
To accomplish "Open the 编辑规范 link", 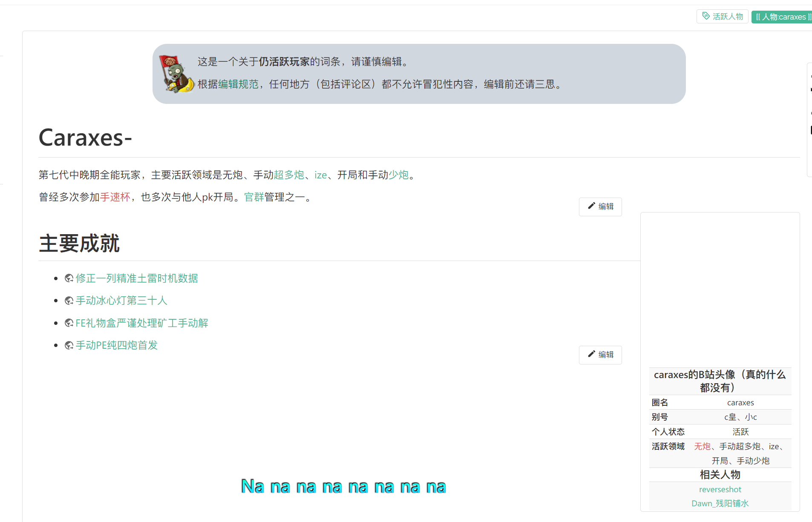I will coord(238,84).
